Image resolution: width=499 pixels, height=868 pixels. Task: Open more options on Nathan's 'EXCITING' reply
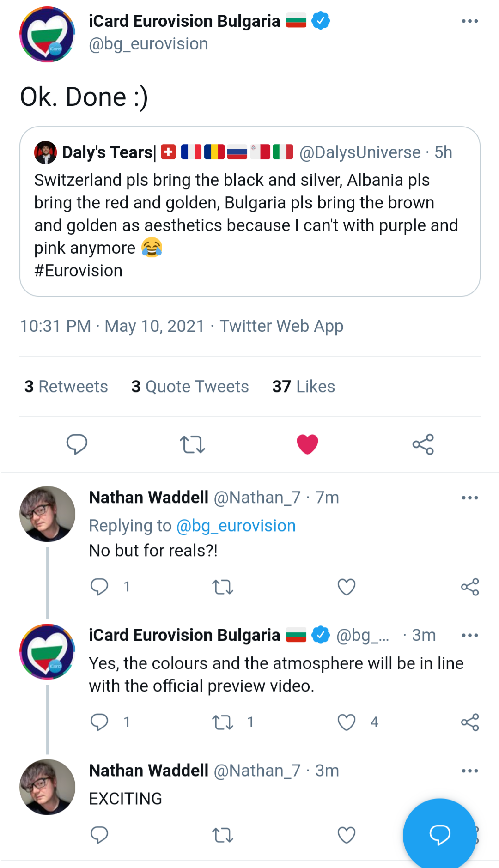pos(470,771)
